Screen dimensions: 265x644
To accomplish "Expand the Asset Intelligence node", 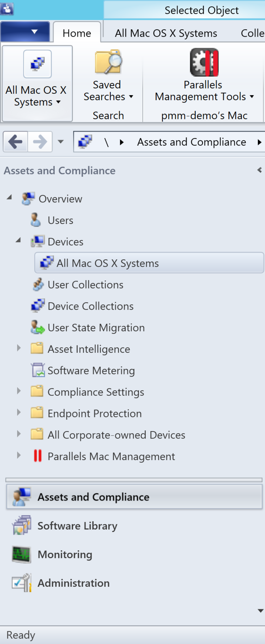I will tap(19, 348).
